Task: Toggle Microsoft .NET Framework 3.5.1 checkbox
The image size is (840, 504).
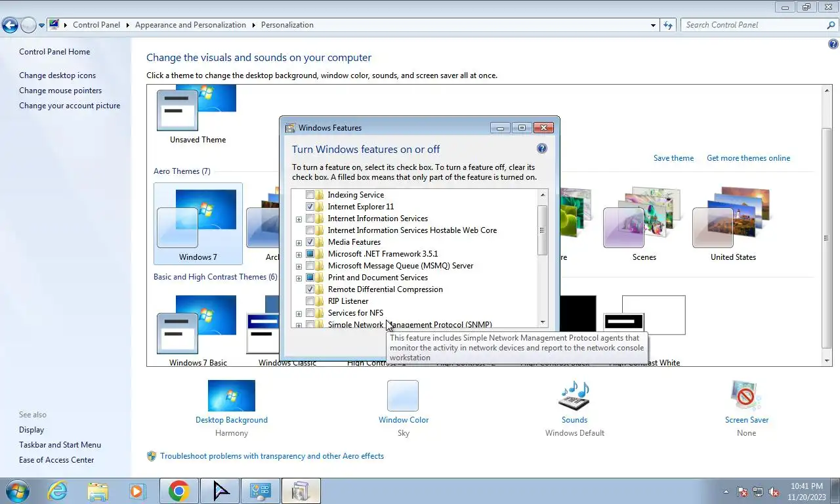Action: tap(310, 254)
